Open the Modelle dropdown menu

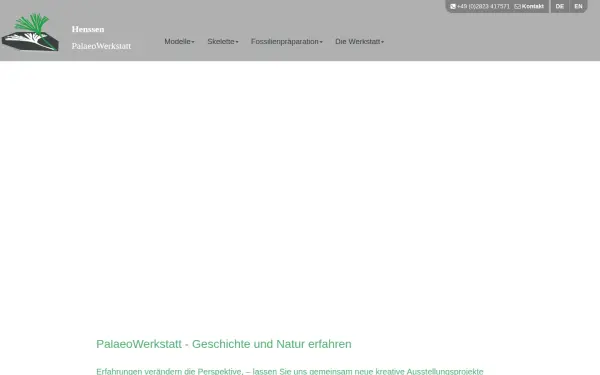pyautogui.click(x=179, y=41)
